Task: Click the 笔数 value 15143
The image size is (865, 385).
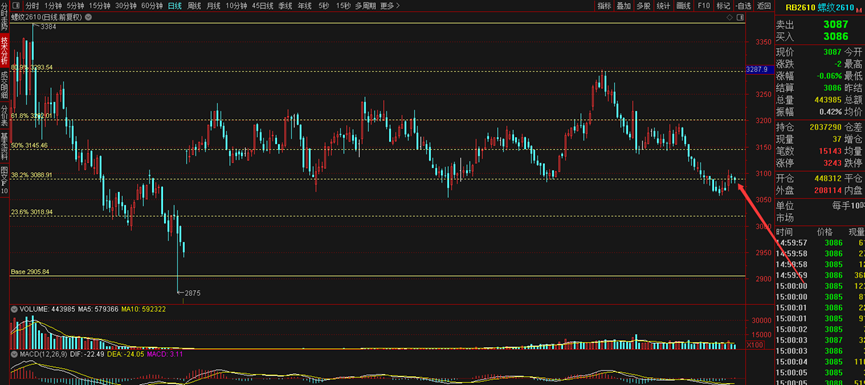Action: tap(830, 151)
